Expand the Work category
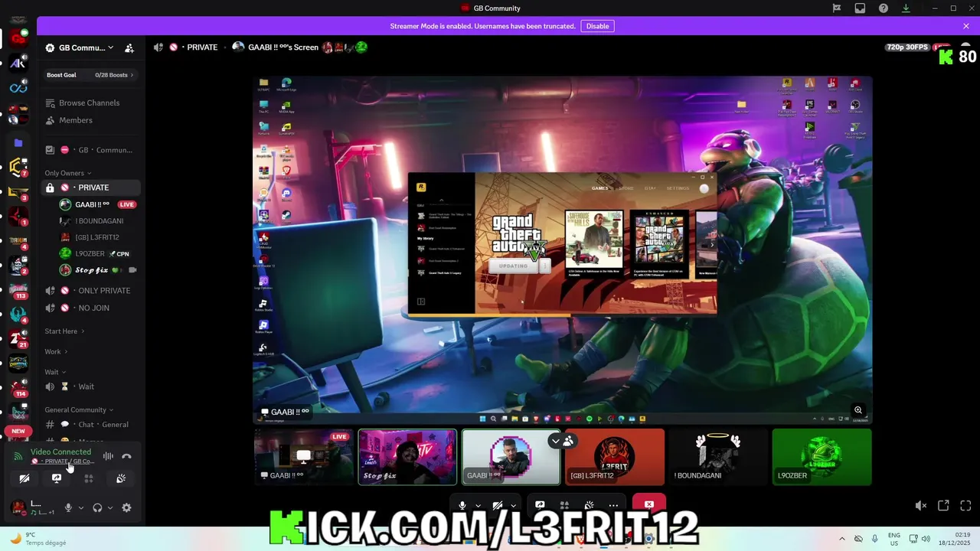 (56, 352)
